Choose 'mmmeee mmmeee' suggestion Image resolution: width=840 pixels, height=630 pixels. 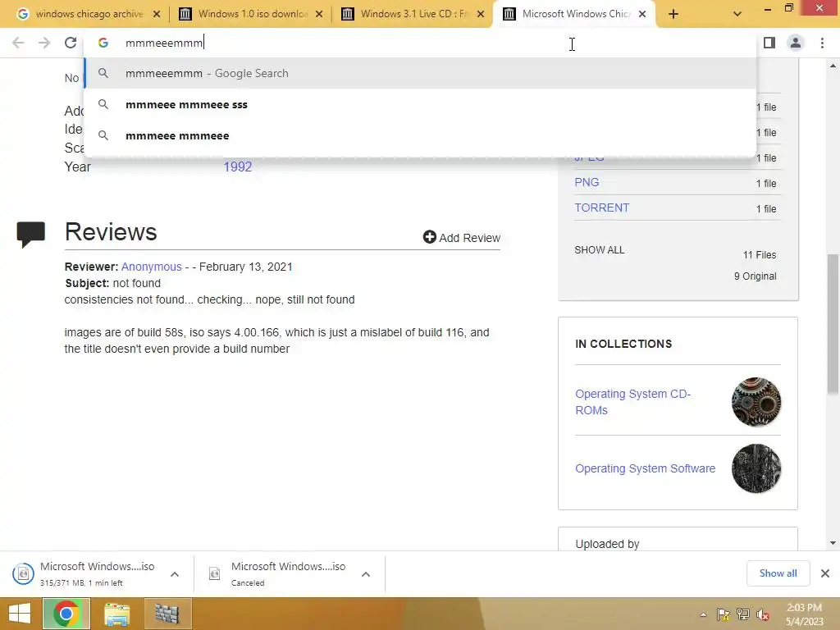click(420, 135)
